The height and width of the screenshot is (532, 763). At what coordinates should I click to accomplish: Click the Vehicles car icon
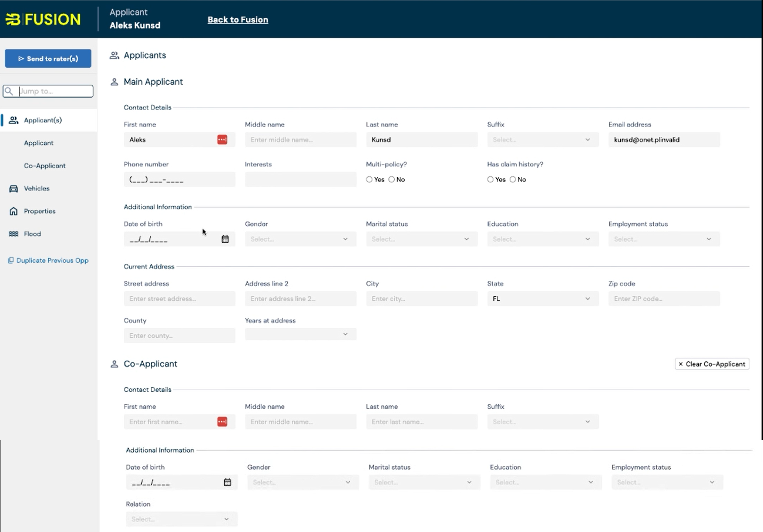[x=14, y=189]
